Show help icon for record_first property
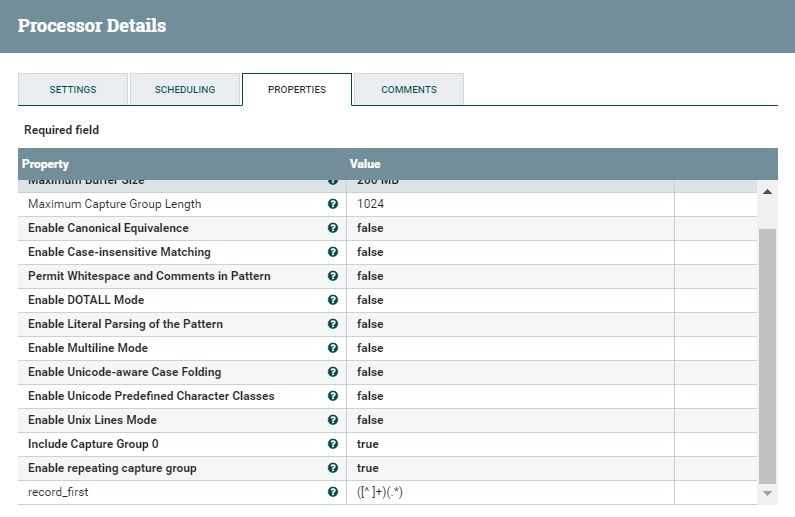 [x=333, y=492]
